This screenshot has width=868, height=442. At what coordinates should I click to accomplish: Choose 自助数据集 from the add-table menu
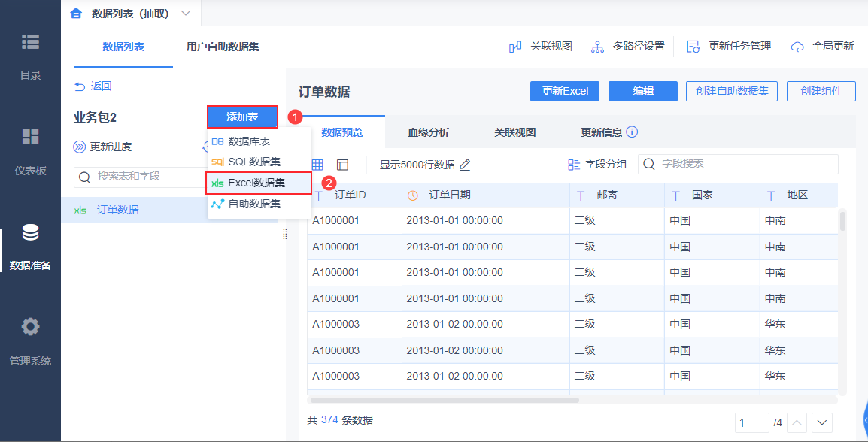pyautogui.click(x=259, y=204)
